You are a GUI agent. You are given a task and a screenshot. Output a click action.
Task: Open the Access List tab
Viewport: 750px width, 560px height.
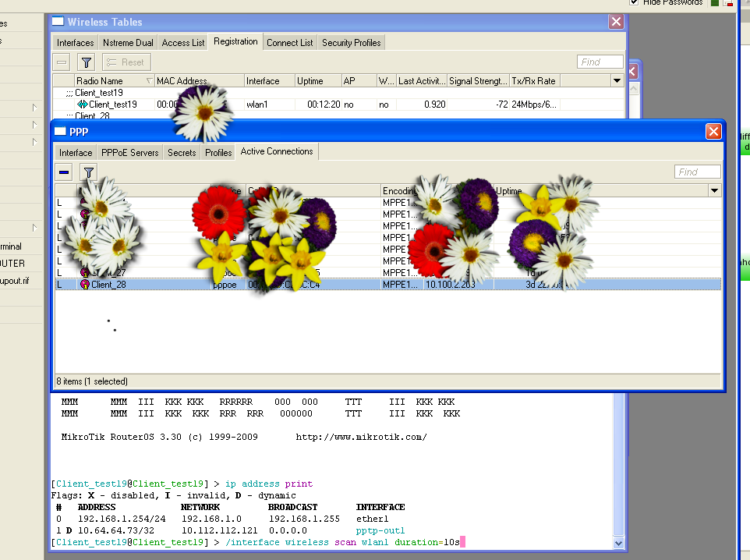pyautogui.click(x=183, y=43)
